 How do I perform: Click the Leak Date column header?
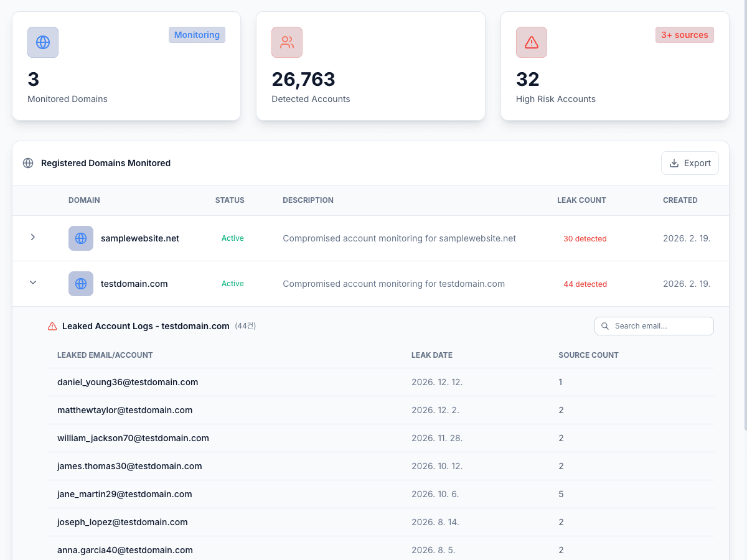[431, 355]
